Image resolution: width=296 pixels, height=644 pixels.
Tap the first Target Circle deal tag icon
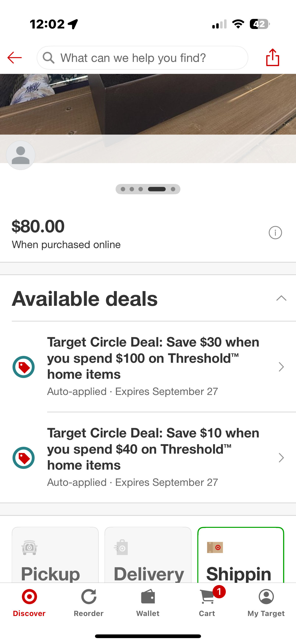click(x=24, y=367)
